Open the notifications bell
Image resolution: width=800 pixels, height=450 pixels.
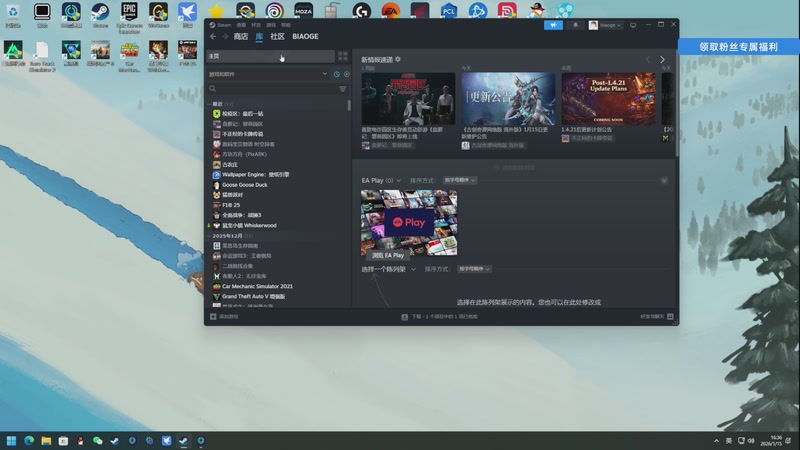pyautogui.click(x=576, y=24)
